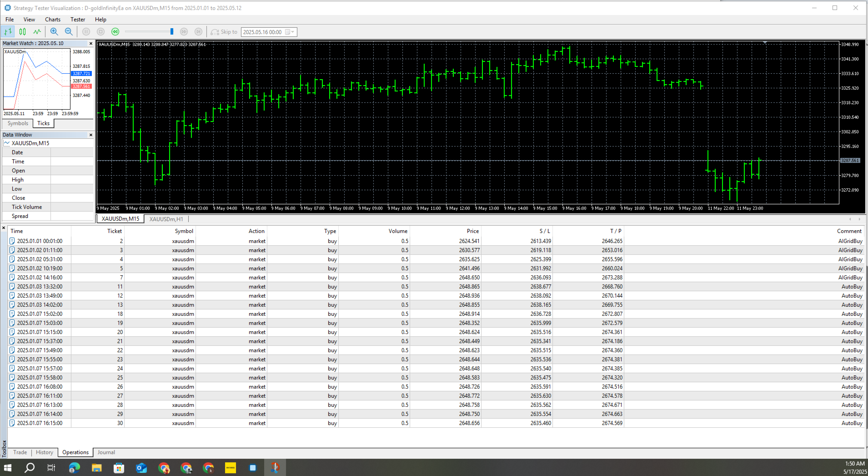The width and height of the screenshot is (868, 476).
Task: Open the Help menu
Action: (x=100, y=20)
